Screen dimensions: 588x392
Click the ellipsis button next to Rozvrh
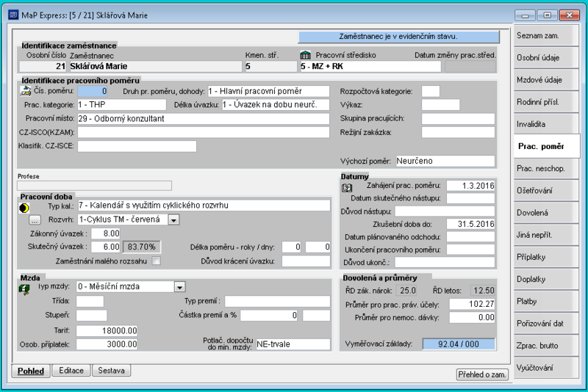(x=35, y=219)
